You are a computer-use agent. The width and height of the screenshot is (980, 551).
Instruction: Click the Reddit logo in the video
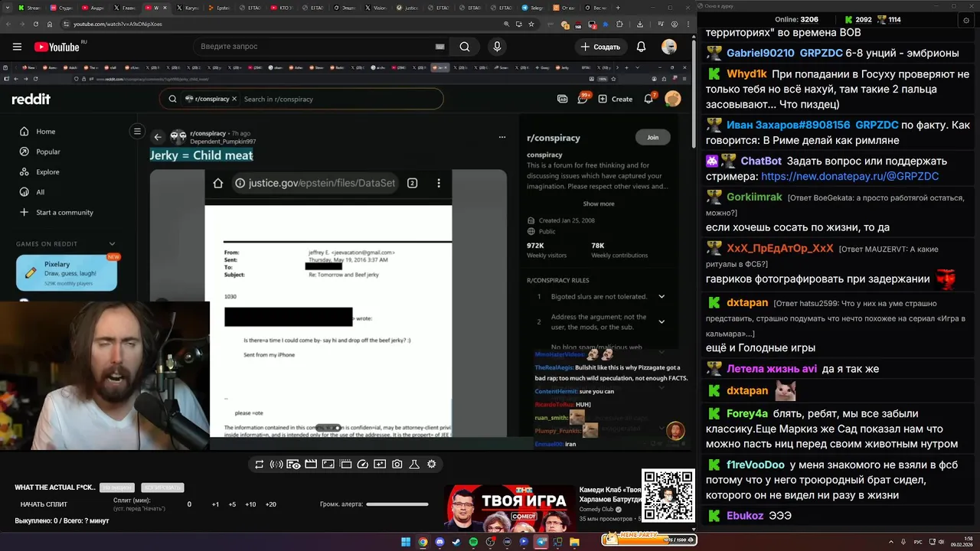point(31,99)
